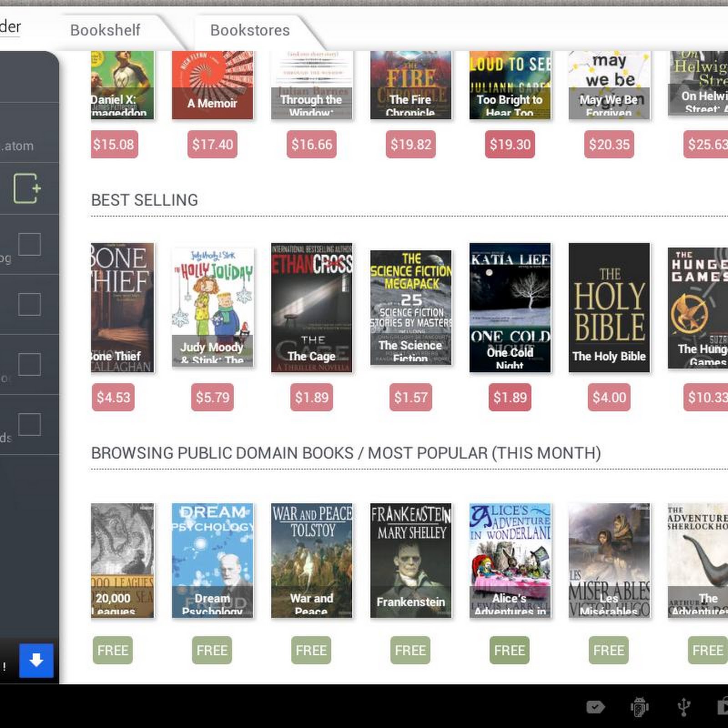Open The Cage by Ethan Cross cover
Image resolution: width=728 pixels, height=728 pixels.
click(x=312, y=308)
